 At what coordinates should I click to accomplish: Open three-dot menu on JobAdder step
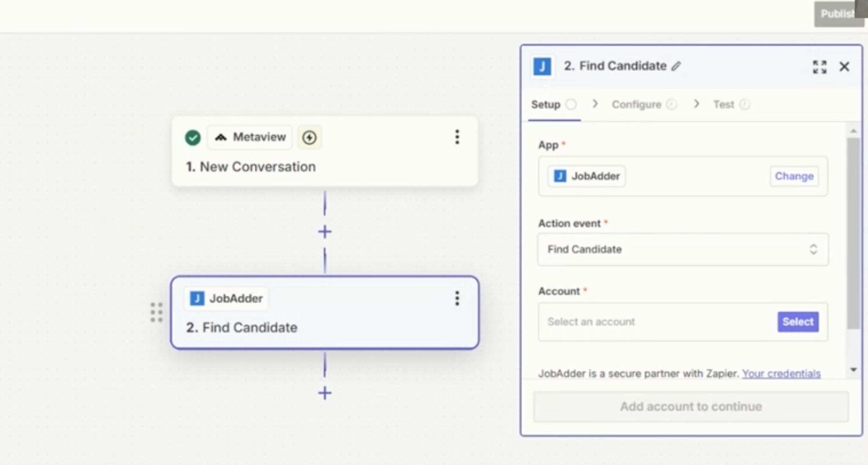457,299
